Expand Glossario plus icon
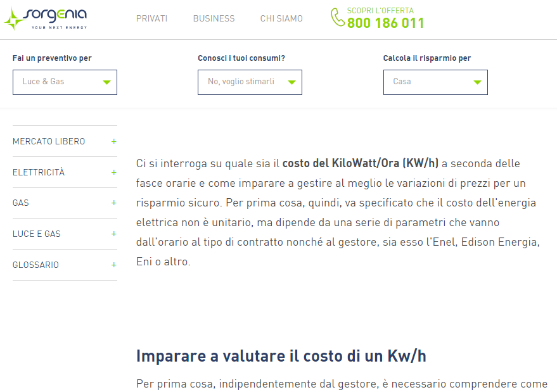The height and width of the screenshot is (392, 557). click(114, 265)
